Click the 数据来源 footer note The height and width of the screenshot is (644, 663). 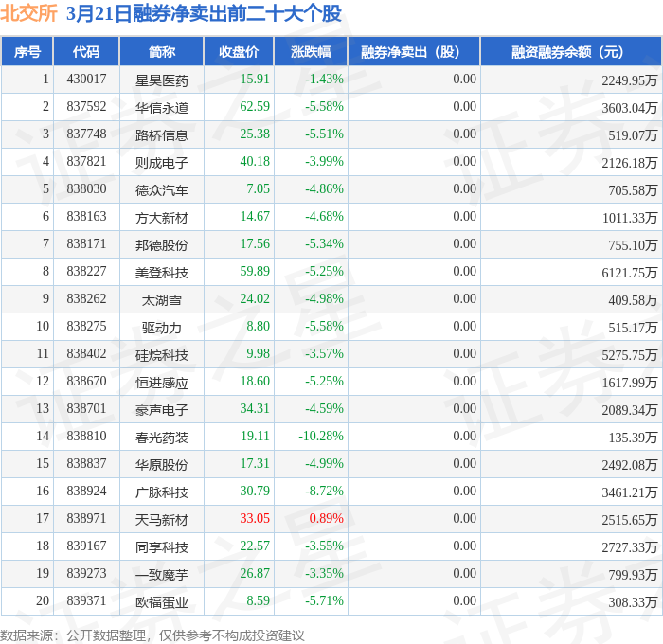(152, 635)
